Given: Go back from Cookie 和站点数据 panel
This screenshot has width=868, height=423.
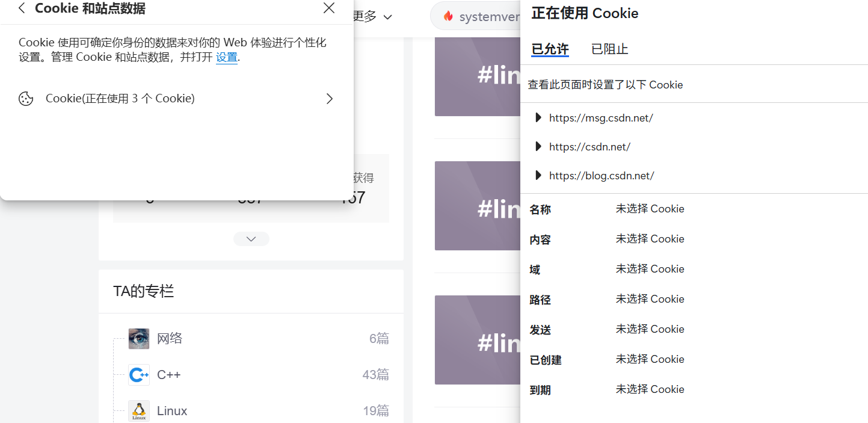Looking at the screenshot, I should coord(22,8).
